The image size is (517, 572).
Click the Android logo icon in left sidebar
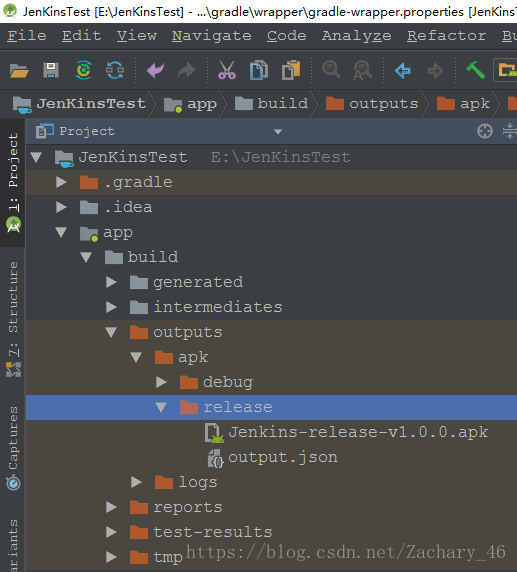13,225
